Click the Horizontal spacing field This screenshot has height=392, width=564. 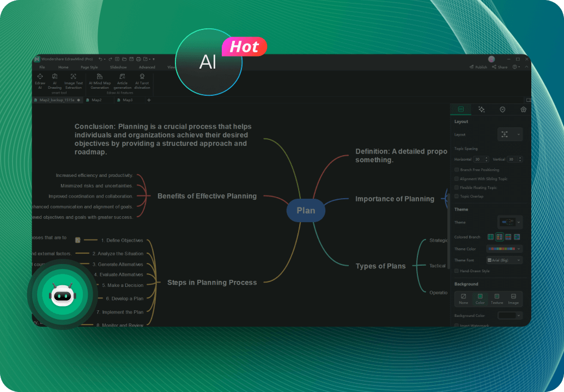(481, 159)
